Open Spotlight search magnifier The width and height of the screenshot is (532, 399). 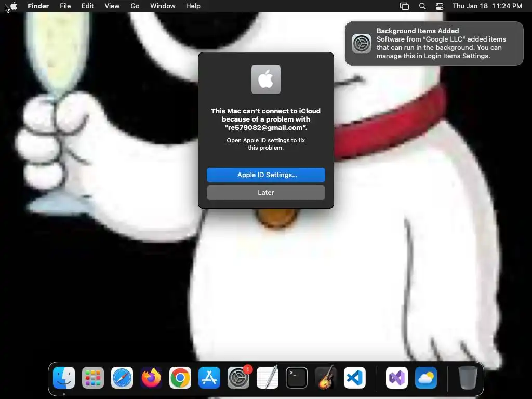point(422,6)
